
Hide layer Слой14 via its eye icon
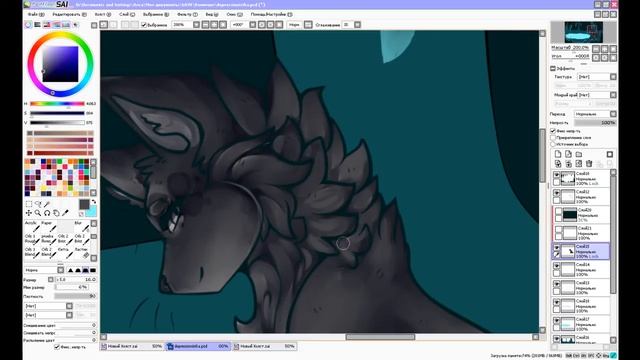(557, 266)
